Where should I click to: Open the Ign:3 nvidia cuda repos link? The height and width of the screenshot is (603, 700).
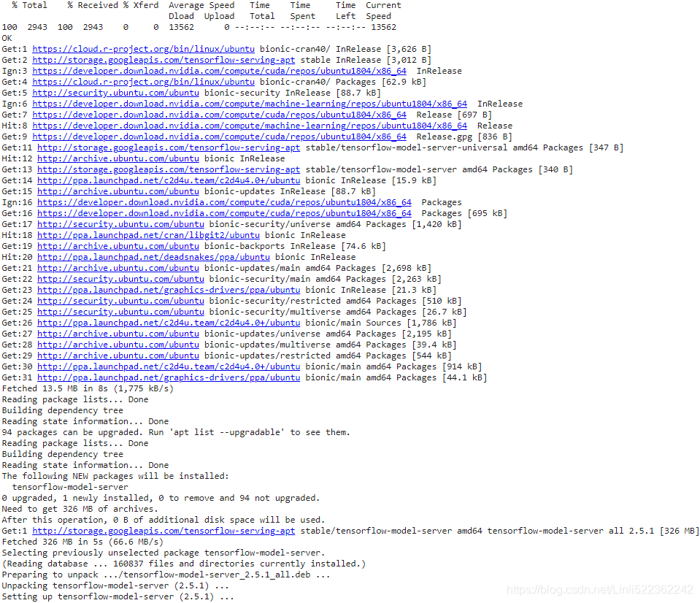(x=219, y=71)
